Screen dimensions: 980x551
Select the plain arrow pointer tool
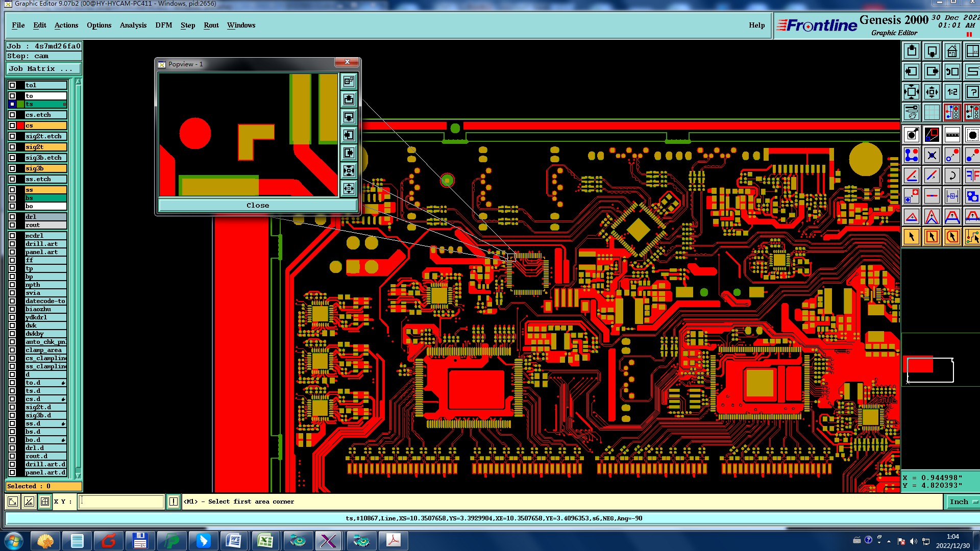pos(912,237)
